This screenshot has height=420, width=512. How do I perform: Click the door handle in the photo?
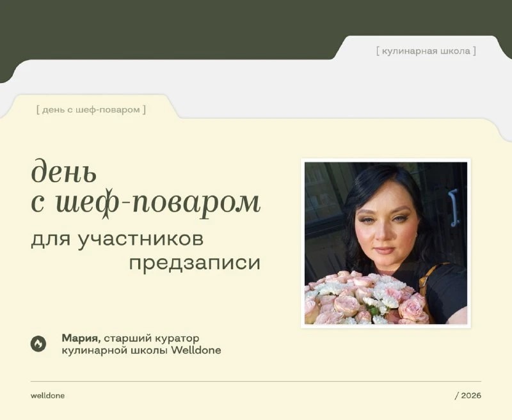[453, 208]
